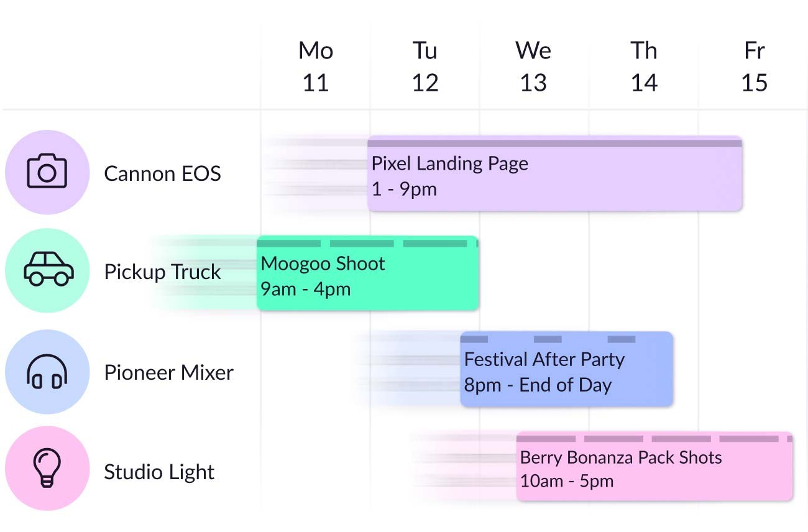The height and width of the screenshot is (532, 808).
Task: Click the Monday 11 column header
Action: [x=316, y=65]
